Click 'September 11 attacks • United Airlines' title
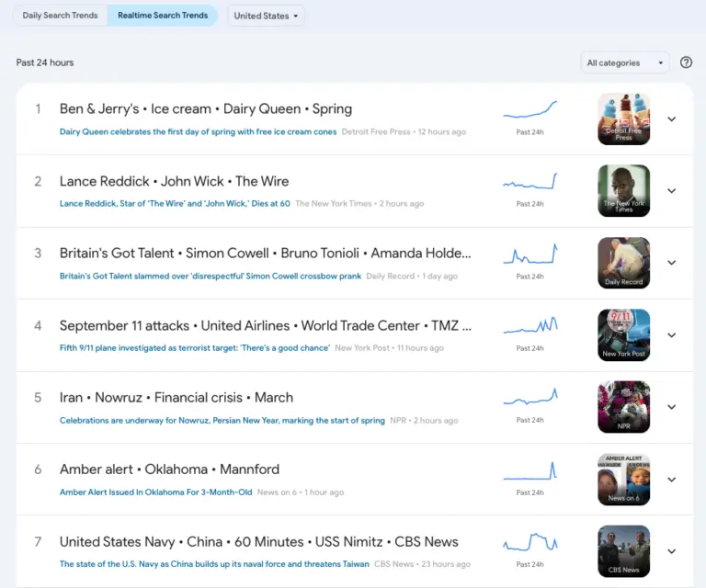 [x=265, y=326]
